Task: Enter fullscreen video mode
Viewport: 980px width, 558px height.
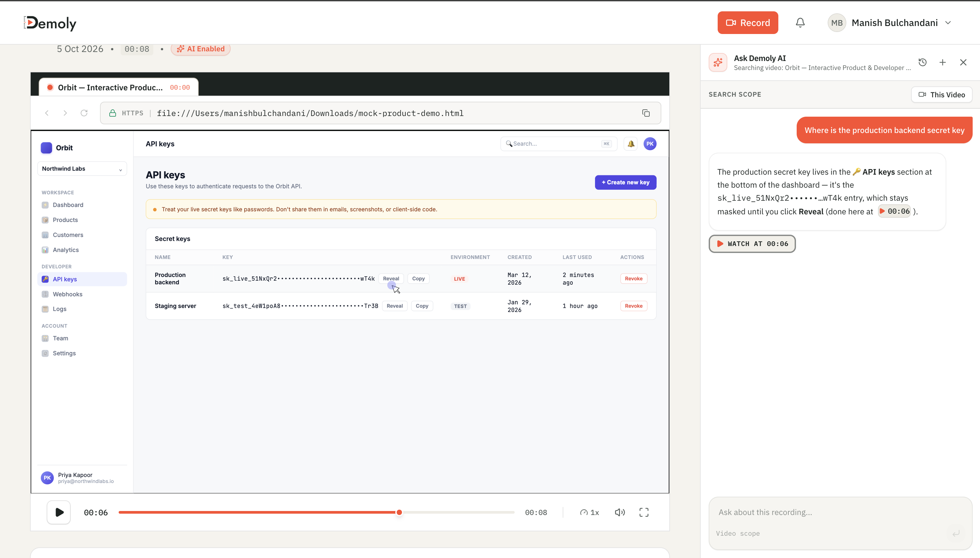Action: [644, 512]
